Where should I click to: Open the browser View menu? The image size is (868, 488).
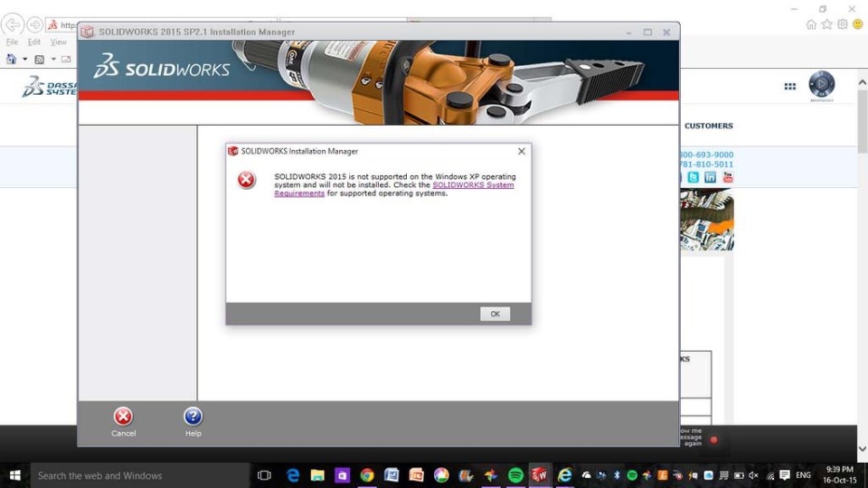point(58,42)
